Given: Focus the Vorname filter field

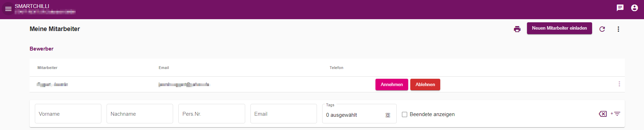Looking at the screenshot, I should (x=68, y=114).
